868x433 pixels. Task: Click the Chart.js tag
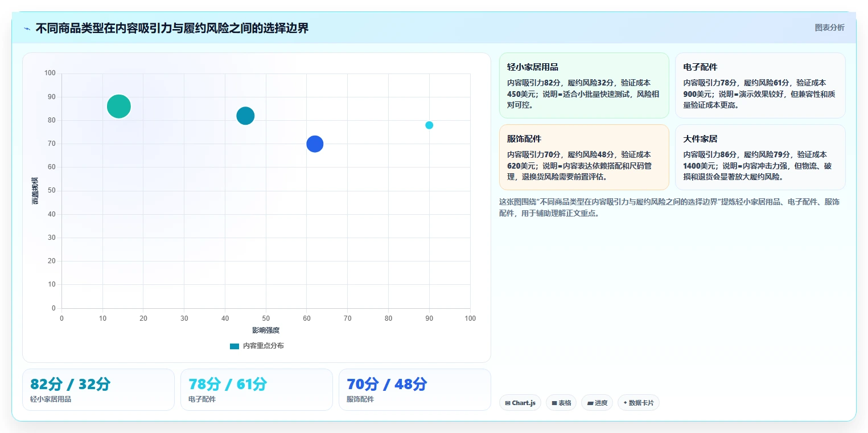(x=520, y=403)
